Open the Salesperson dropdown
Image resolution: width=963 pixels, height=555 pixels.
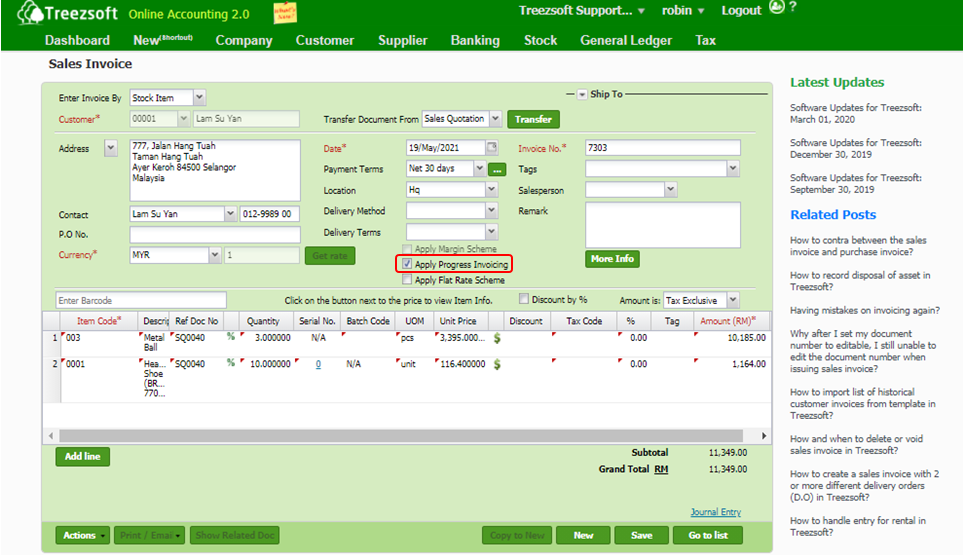pyautogui.click(x=670, y=190)
